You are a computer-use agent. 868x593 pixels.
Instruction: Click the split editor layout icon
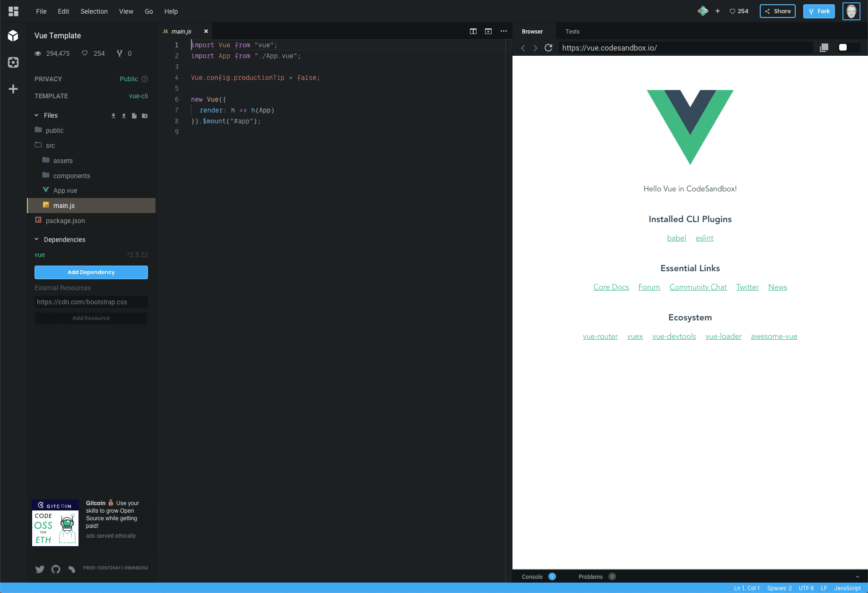pos(473,31)
